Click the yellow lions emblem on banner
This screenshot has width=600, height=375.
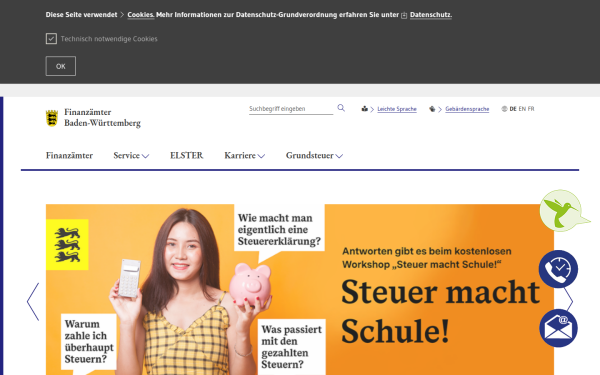67,245
